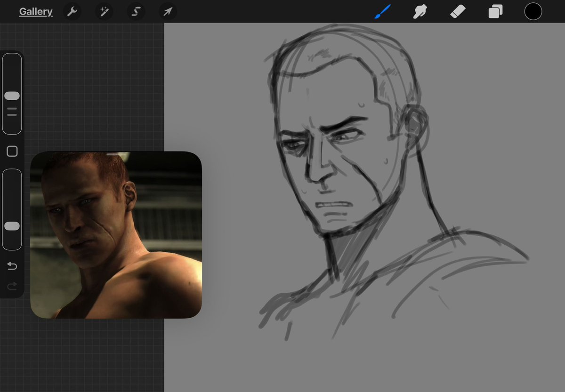Screen dimensions: 565x392
Task: Select the Smudge tool
Action: (420, 11)
